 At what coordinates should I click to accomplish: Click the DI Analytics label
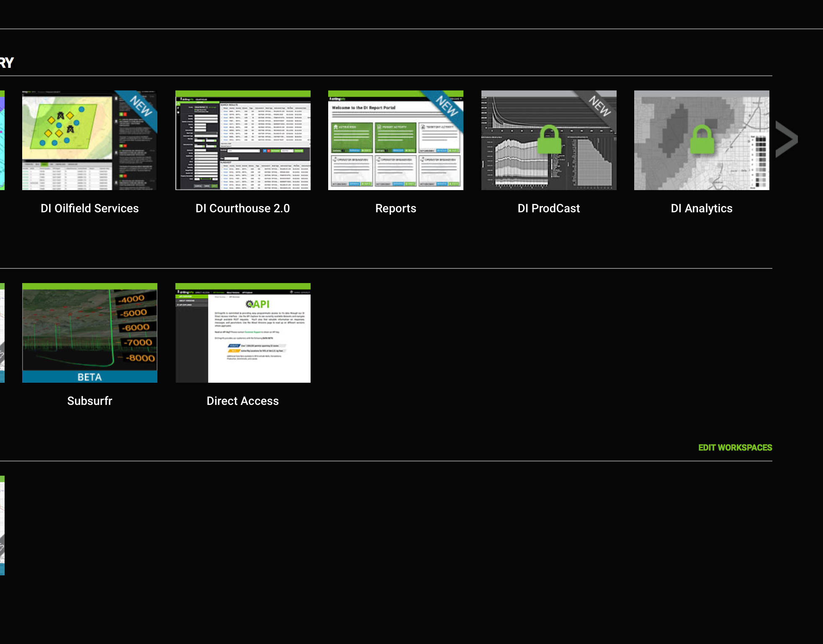coord(702,209)
